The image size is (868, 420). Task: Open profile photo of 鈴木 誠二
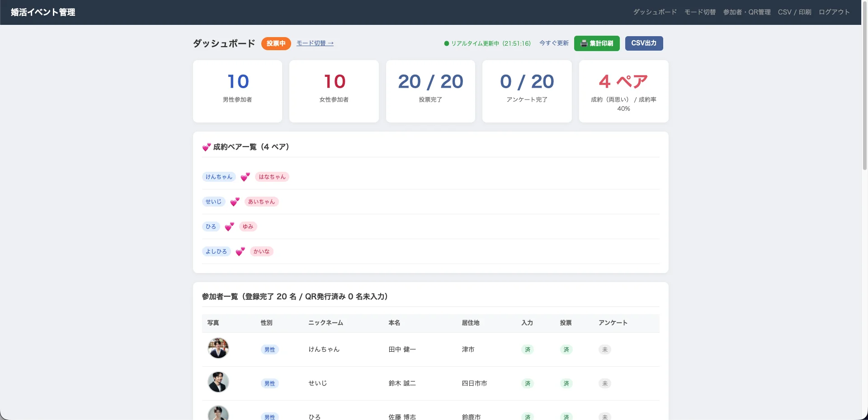click(x=218, y=382)
